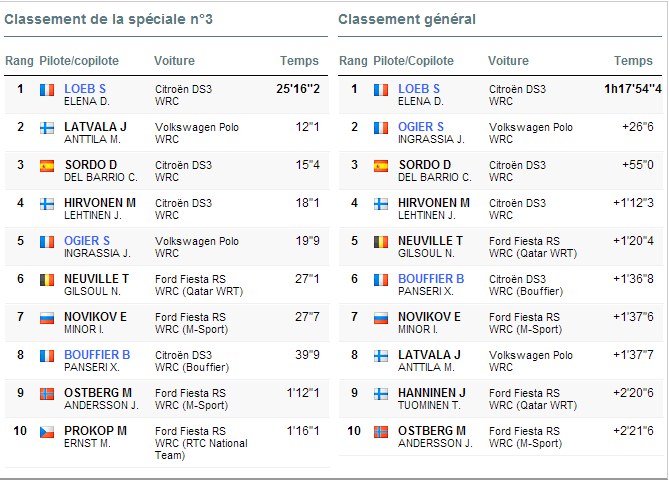669x480 pixels.
Task: Click Rang column header in stage 3 table
Action: [x=19, y=61]
